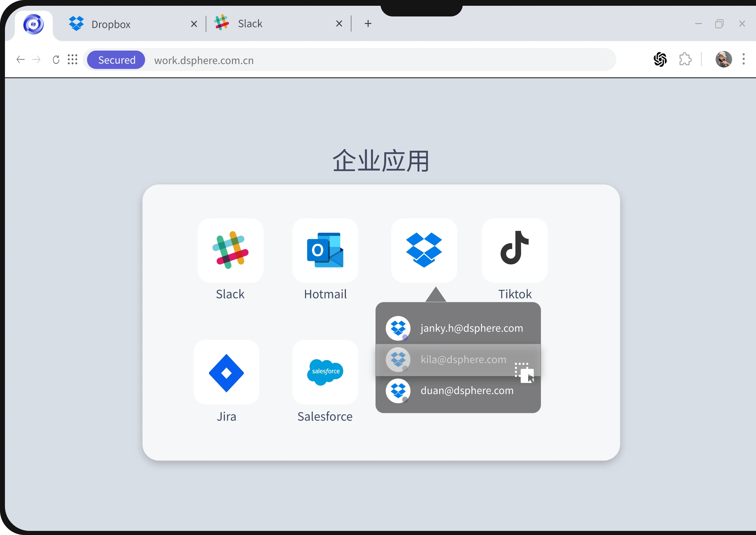The height and width of the screenshot is (535, 756).
Task: Launch the Hotmail app icon
Action: [x=325, y=250]
